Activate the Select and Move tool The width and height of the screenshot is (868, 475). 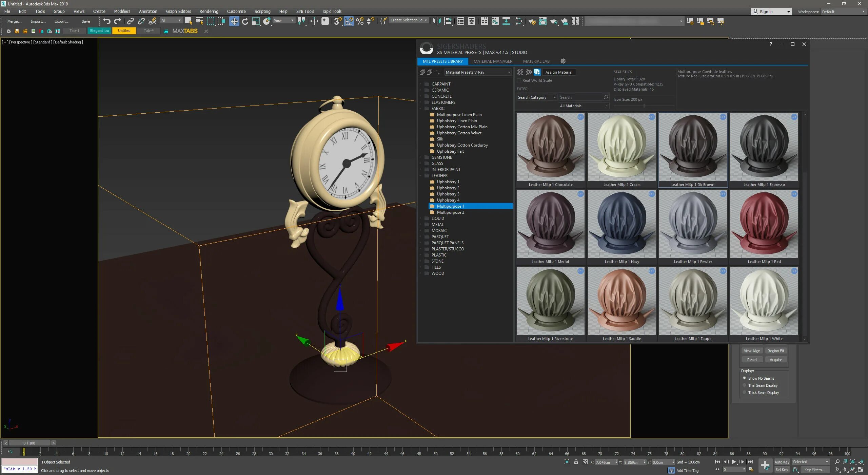(234, 21)
